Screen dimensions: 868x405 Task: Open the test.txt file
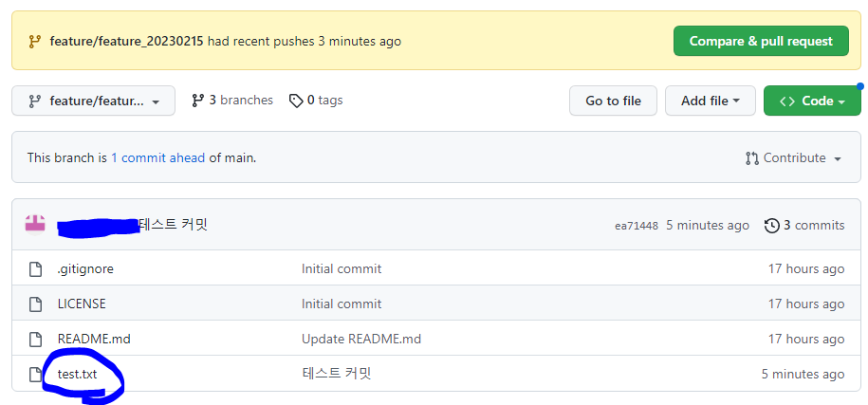pyautogui.click(x=77, y=375)
